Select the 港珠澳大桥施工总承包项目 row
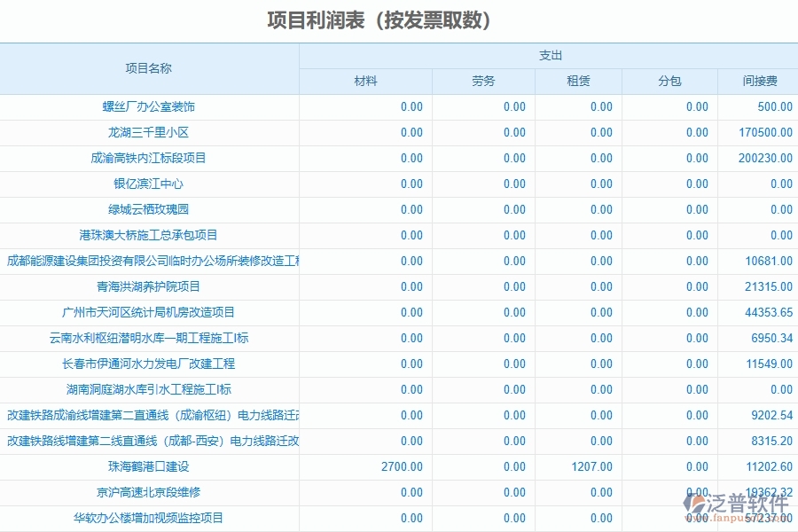The width and height of the screenshot is (798, 532). (x=150, y=235)
